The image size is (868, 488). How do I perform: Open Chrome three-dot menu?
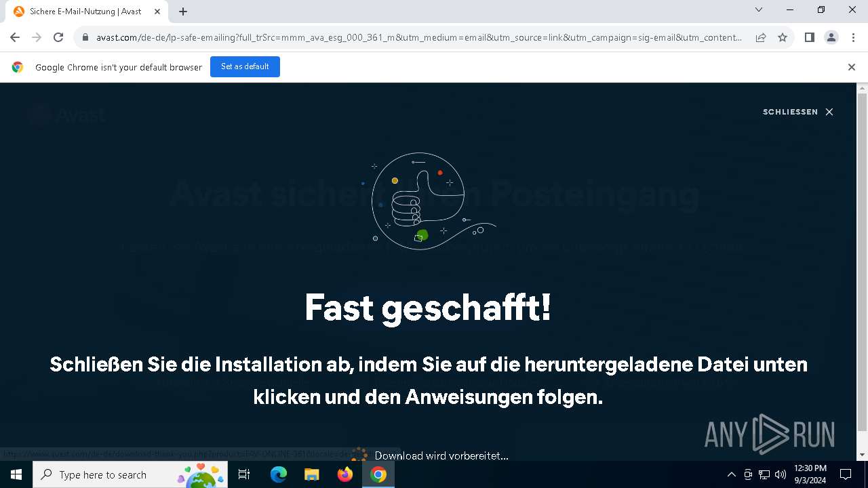pyautogui.click(x=852, y=37)
